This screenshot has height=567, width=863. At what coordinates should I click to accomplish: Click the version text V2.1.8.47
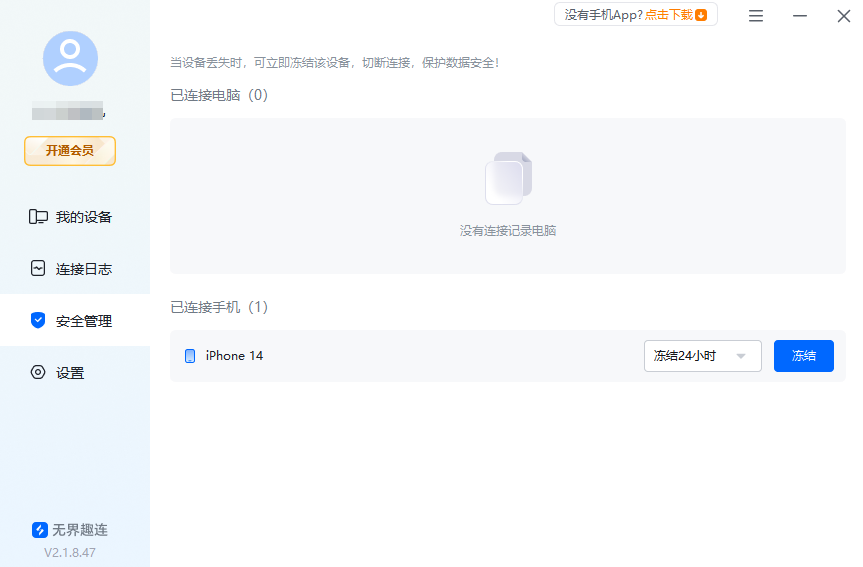point(70,552)
